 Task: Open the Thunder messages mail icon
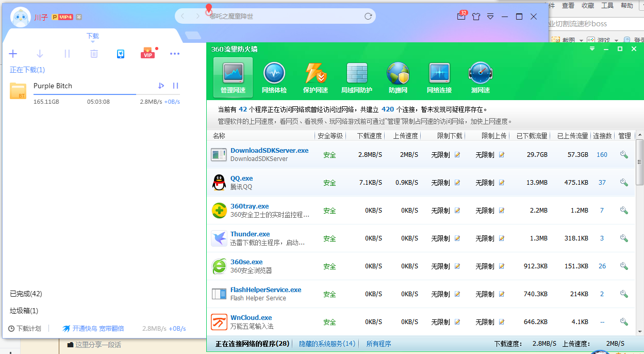pyautogui.click(x=461, y=17)
